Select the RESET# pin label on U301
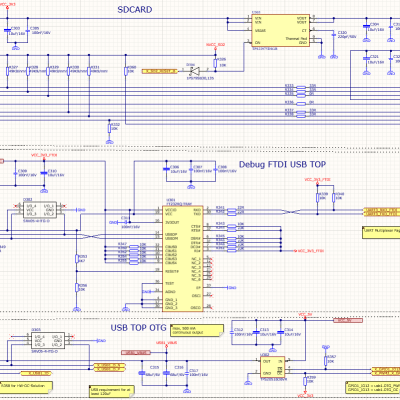Image resolution: width=400 pixels, height=400 pixels. pos(172,271)
